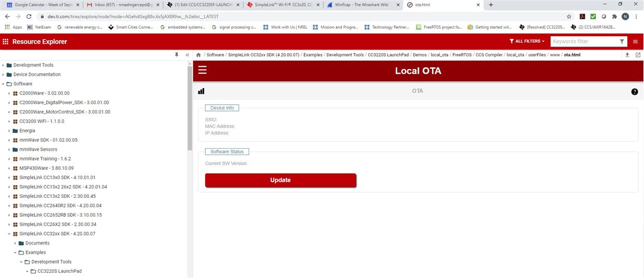
Task: Focus the Keywords filter input field
Action: (584, 41)
